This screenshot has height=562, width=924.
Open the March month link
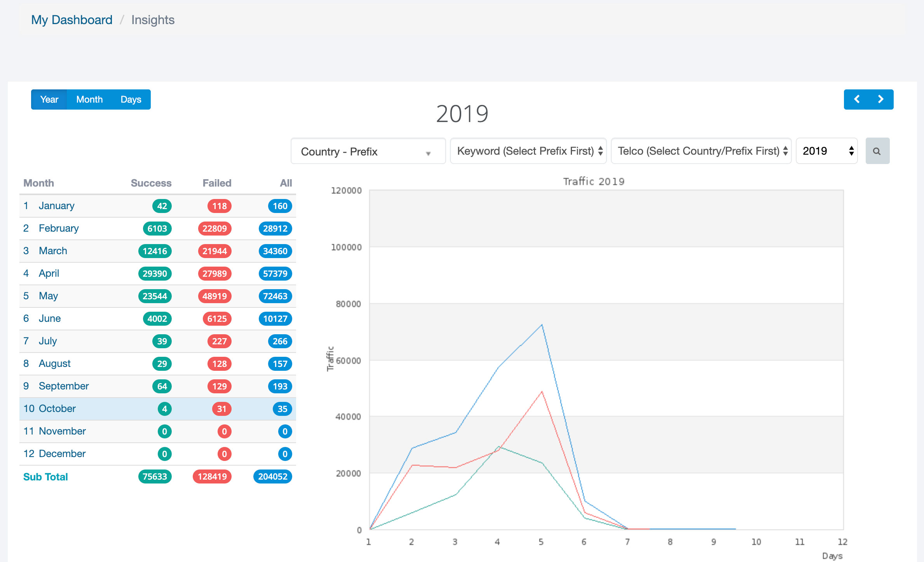pos(53,251)
